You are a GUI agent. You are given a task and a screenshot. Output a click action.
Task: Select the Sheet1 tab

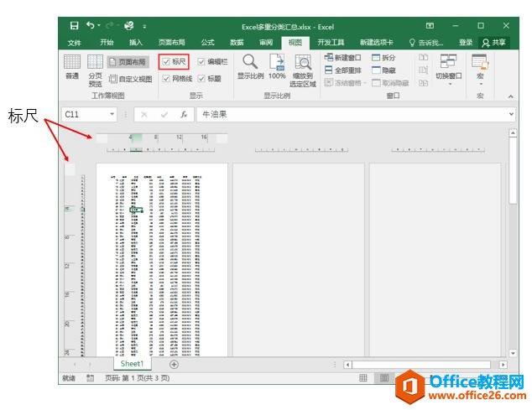point(132,364)
